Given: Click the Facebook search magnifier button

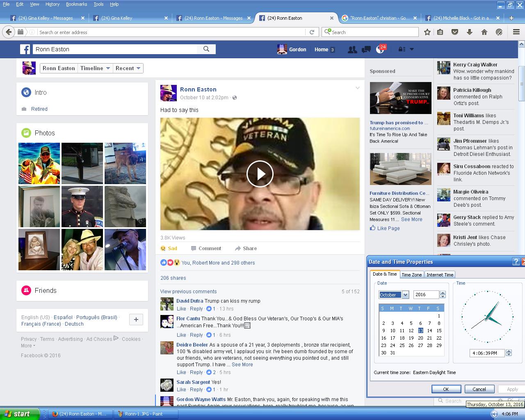Looking at the screenshot, I should 206,49.
